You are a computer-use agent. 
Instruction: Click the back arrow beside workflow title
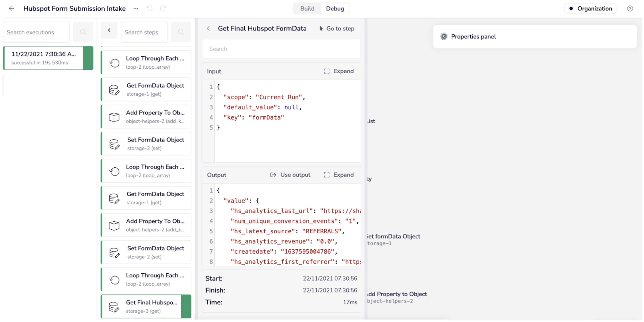(x=11, y=9)
